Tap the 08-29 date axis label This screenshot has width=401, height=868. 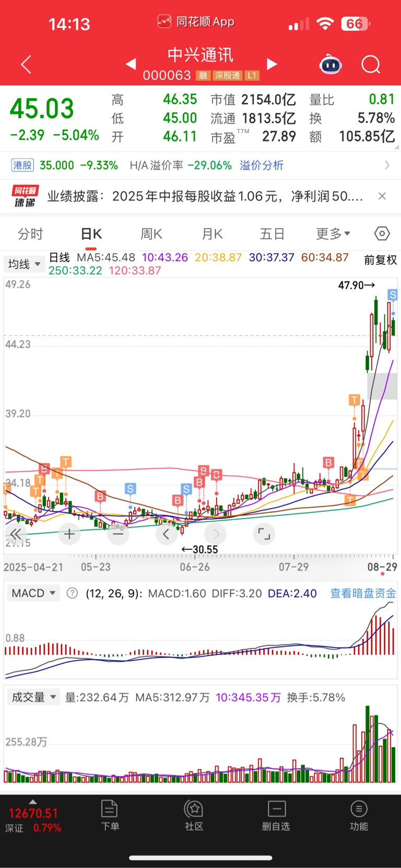coord(382,567)
